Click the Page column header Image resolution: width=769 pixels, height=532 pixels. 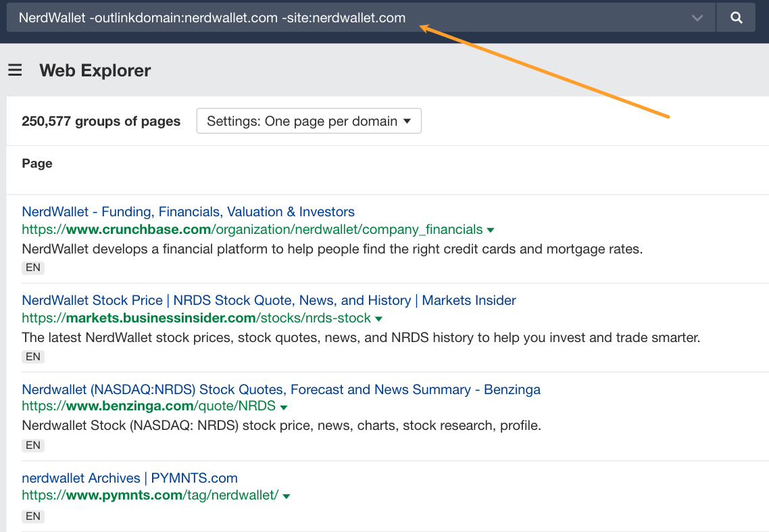(x=37, y=163)
